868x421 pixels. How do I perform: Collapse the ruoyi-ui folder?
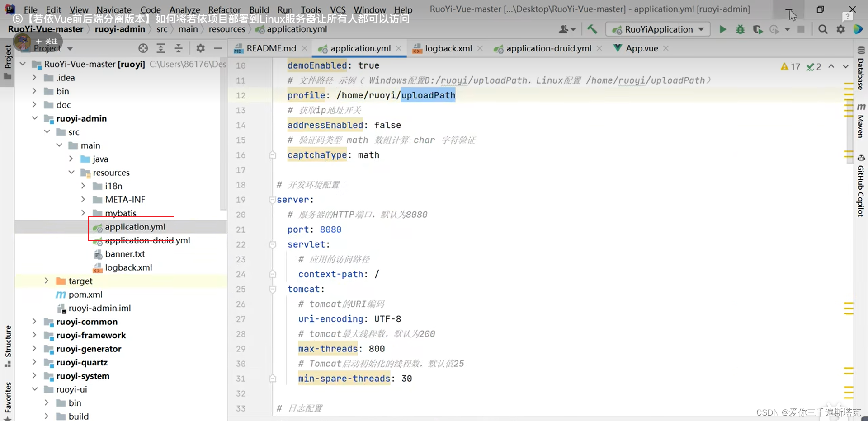(35, 389)
